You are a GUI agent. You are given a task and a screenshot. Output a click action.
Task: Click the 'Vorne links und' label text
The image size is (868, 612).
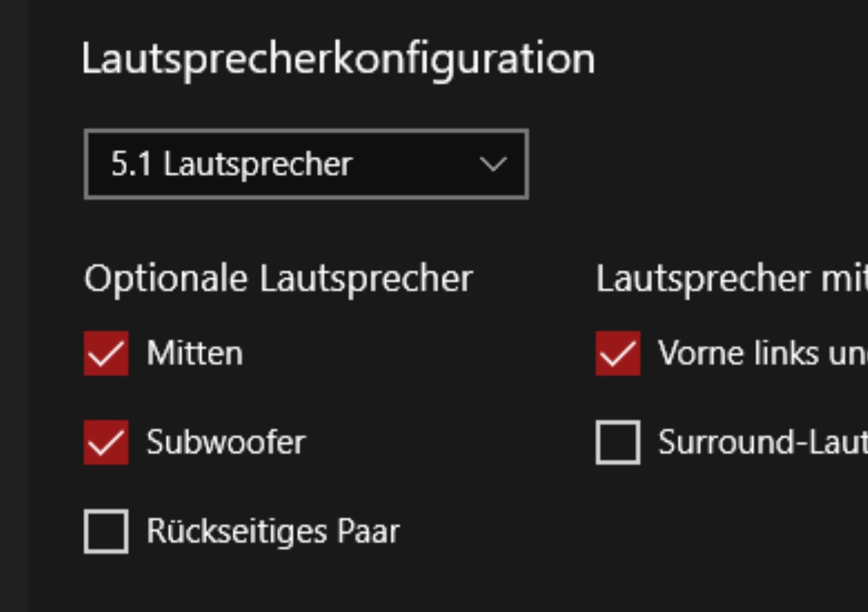click(761, 353)
